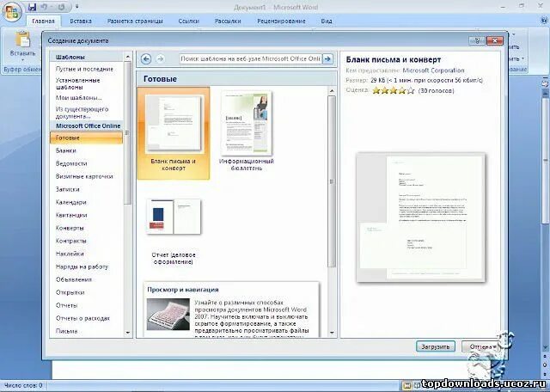Select the Контракты category

point(71,241)
